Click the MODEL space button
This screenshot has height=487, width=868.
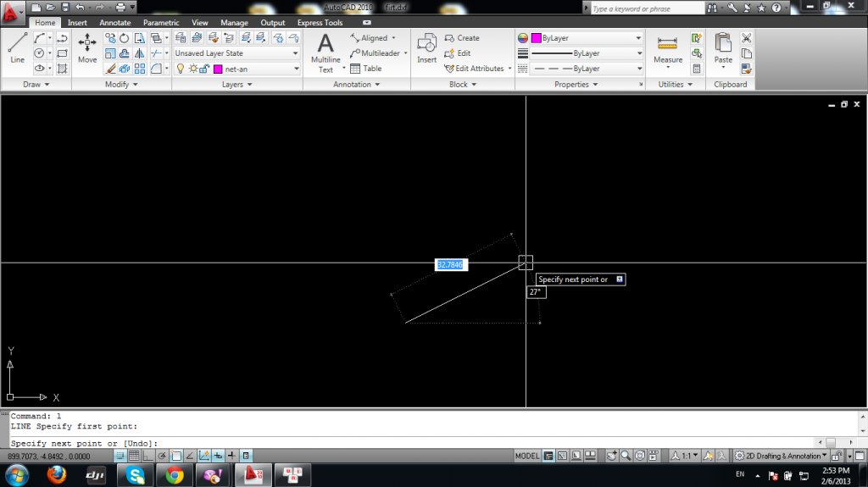[527, 456]
